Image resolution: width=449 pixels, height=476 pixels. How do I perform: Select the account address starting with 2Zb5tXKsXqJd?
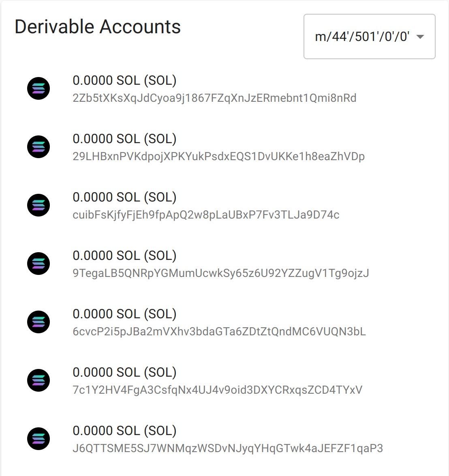214,99
